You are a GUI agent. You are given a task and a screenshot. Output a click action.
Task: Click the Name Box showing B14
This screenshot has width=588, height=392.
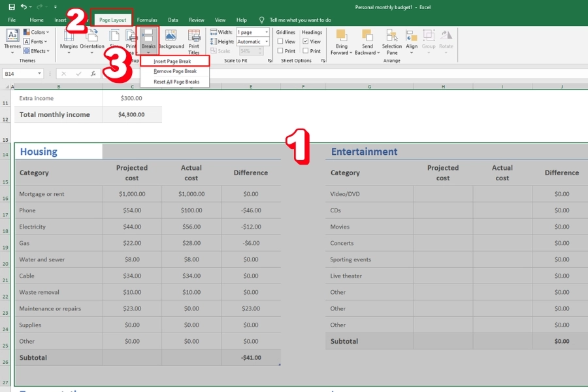[x=20, y=73]
